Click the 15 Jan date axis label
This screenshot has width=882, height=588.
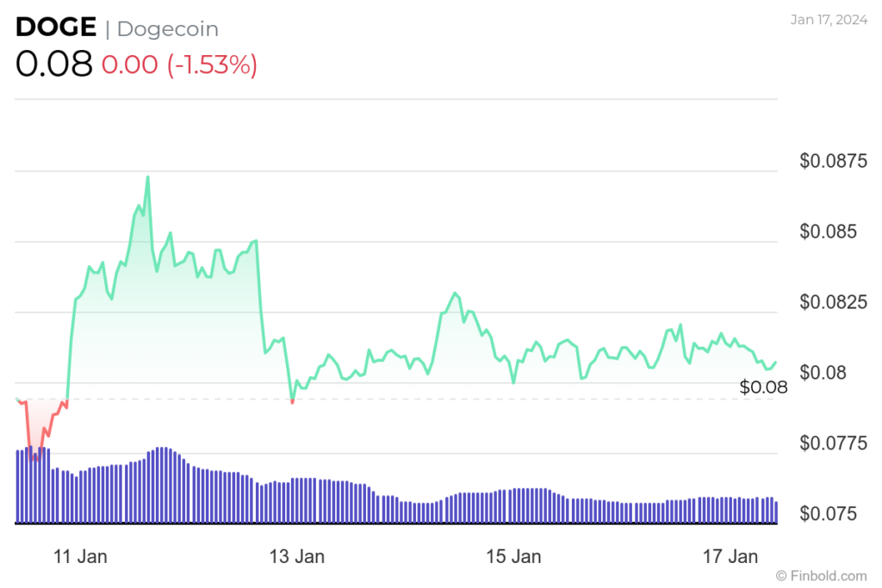pyautogui.click(x=513, y=556)
